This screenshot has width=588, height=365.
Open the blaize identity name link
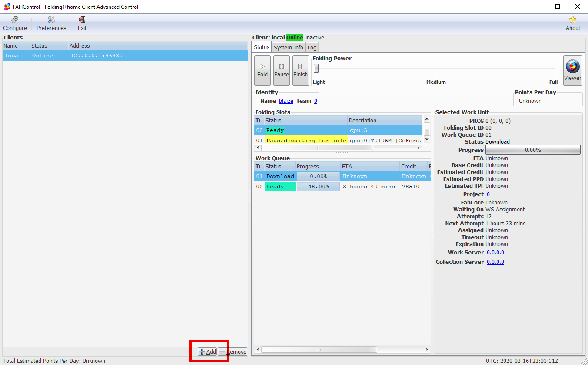286,101
